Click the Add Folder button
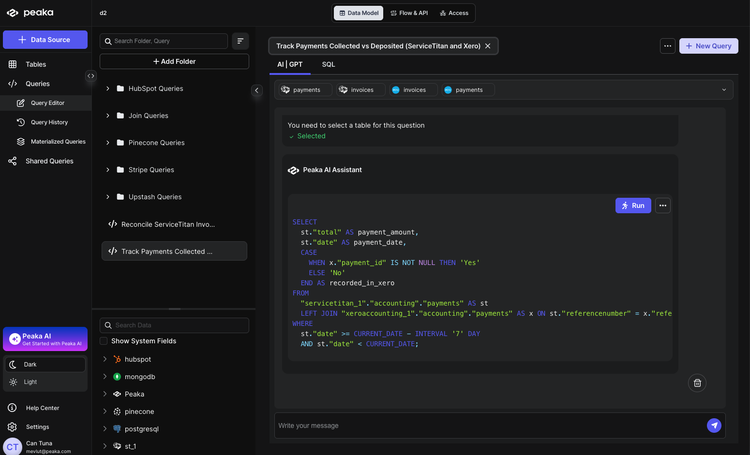Viewport: 750px width, 455px height. pos(174,61)
